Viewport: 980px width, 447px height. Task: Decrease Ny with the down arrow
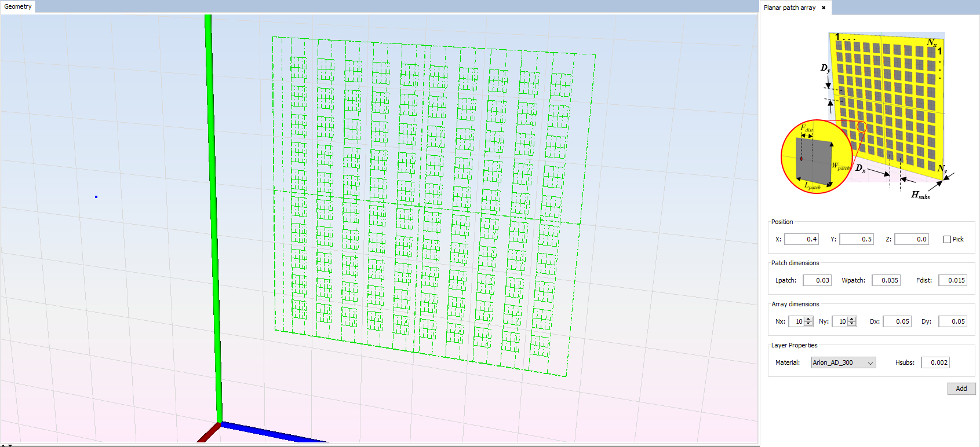coord(852,324)
